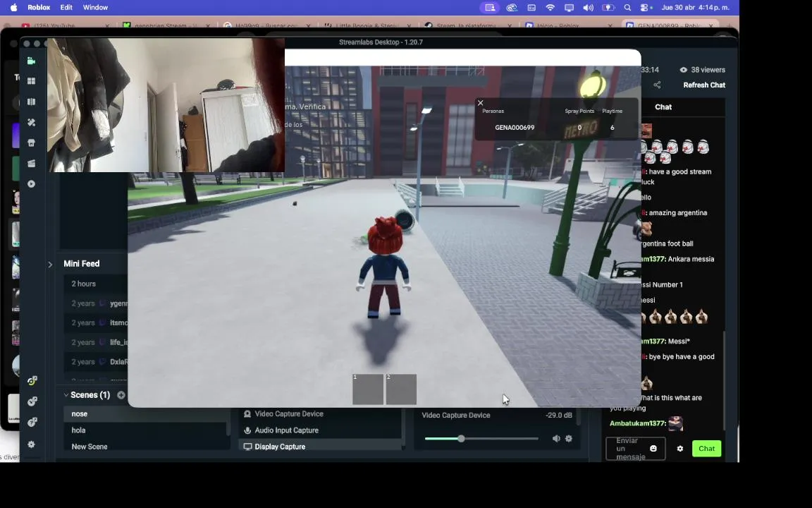Add a new scene with plus icon
Screen dimensions: 812x508
tap(121, 395)
